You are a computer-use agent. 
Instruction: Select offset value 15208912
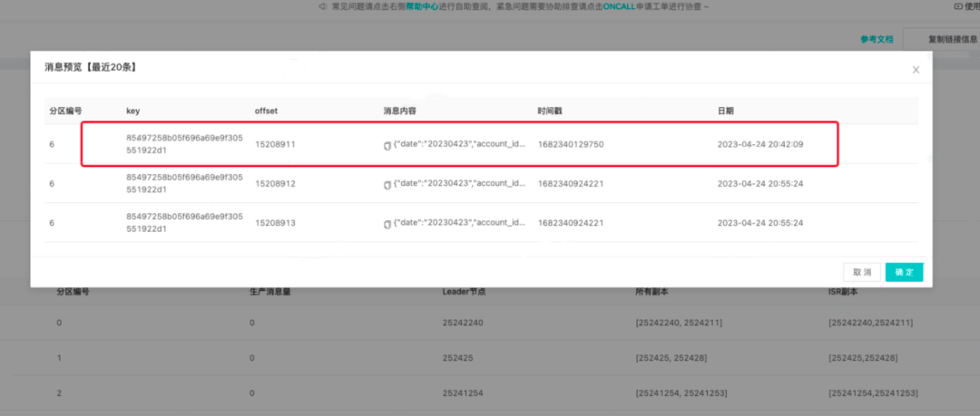[x=275, y=184]
